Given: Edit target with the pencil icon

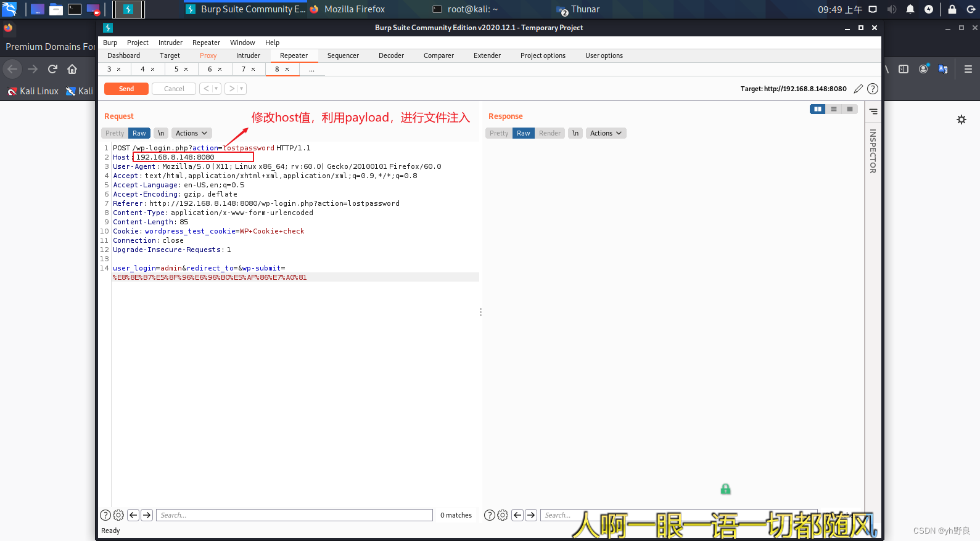Looking at the screenshot, I should (858, 89).
